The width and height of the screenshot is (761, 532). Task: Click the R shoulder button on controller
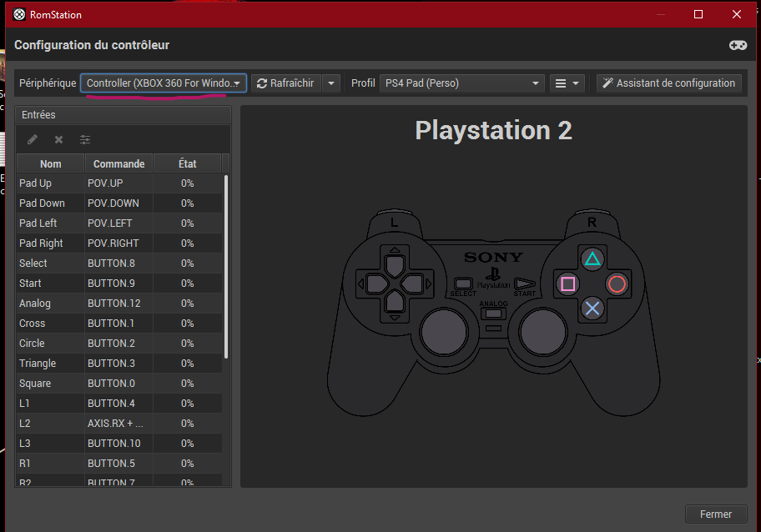pos(592,223)
